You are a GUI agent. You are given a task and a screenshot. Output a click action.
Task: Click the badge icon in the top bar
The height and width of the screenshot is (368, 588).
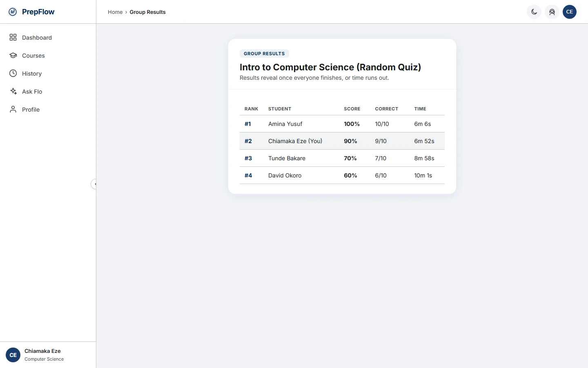[x=552, y=12]
